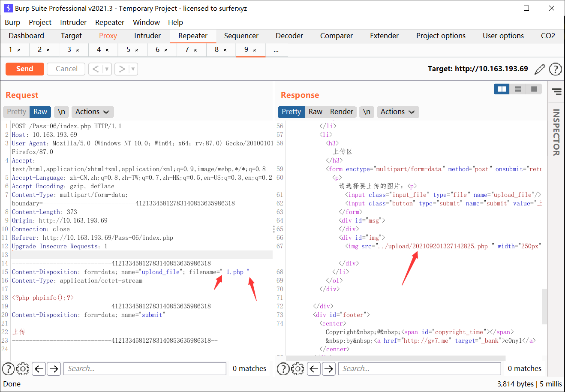The image size is (565, 392).
Task: Open the Repeater menu in the menu bar
Action: pyautogui.click(x=110, y=22)
